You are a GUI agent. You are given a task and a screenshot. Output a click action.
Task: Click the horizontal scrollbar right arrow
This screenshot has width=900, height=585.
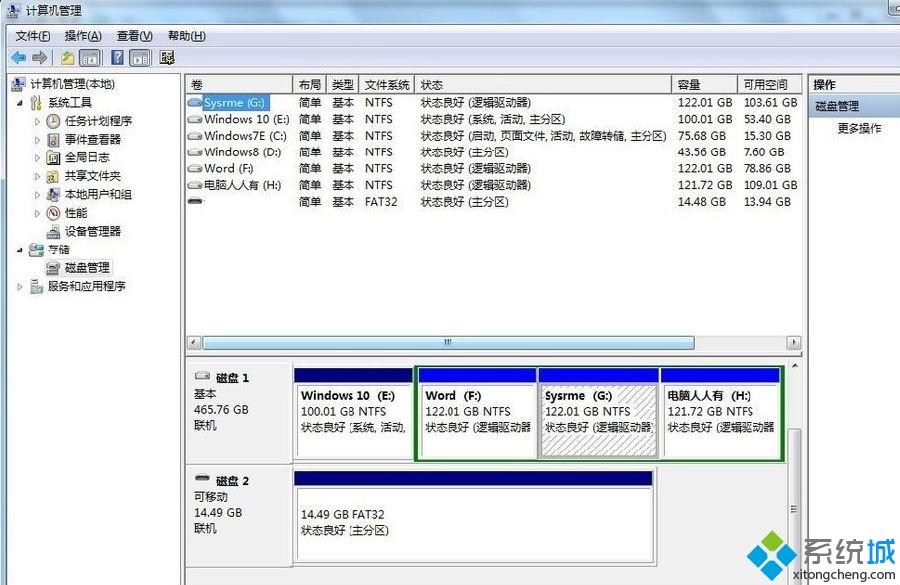(x=794, y=343)
